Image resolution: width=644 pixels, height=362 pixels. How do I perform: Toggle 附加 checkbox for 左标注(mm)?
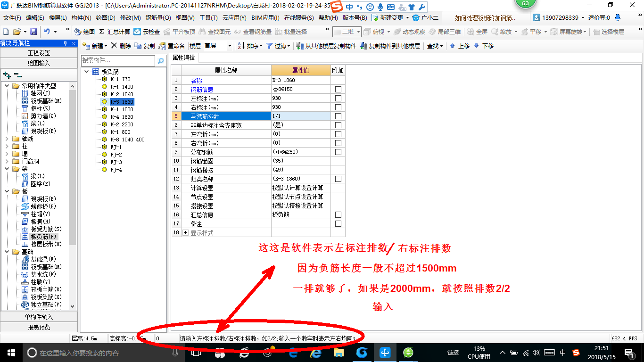point(338,99)
